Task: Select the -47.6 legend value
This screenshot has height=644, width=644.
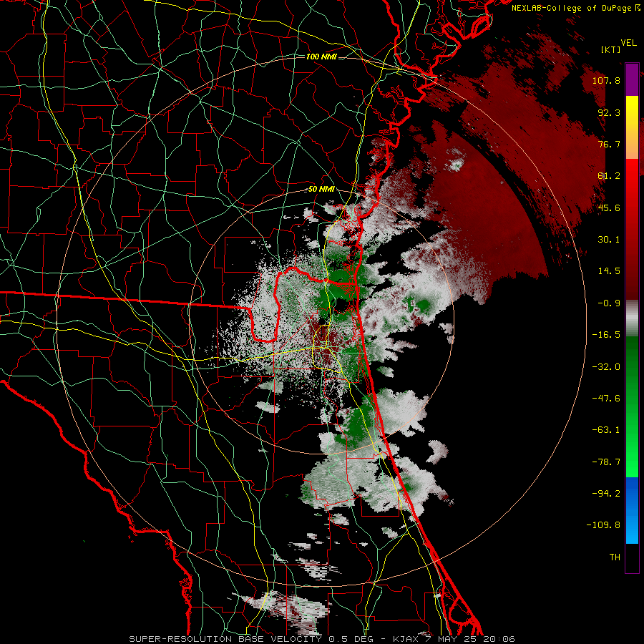Action: pos(606,399)
